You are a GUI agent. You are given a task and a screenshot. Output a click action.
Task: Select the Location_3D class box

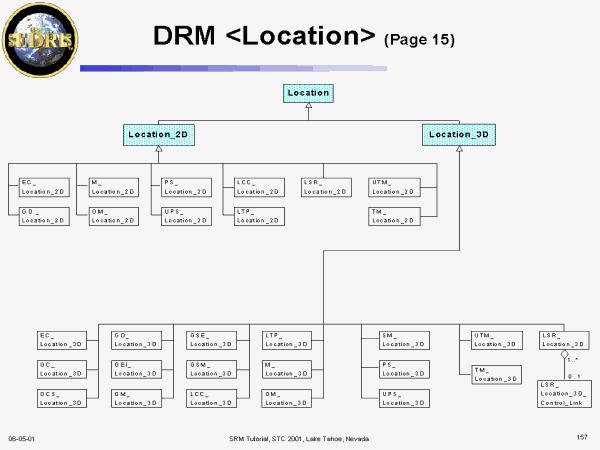tap(458, 133)
